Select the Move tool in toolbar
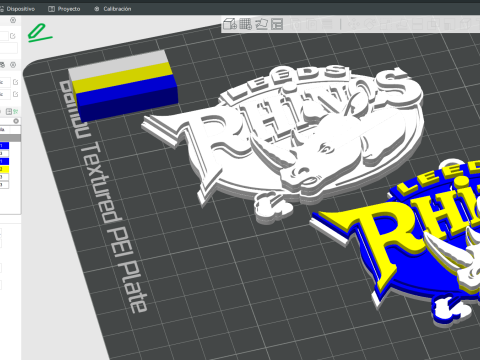Screen dimensions: 480x360 353,24
